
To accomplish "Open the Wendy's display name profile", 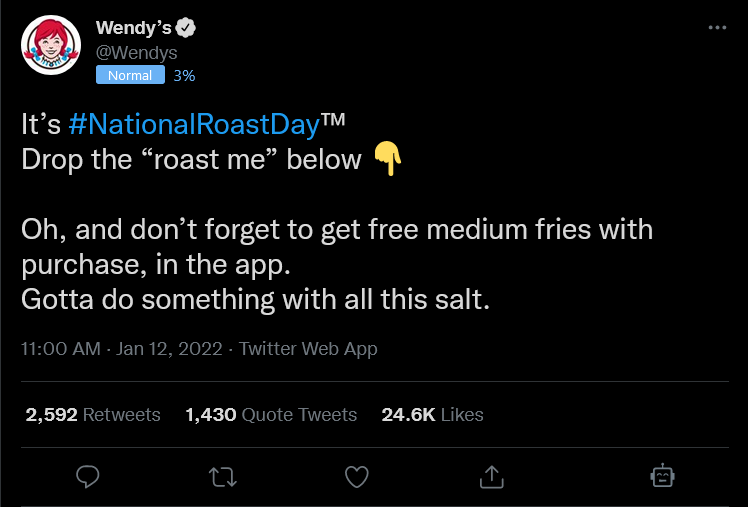I will (x=133, y=27).
